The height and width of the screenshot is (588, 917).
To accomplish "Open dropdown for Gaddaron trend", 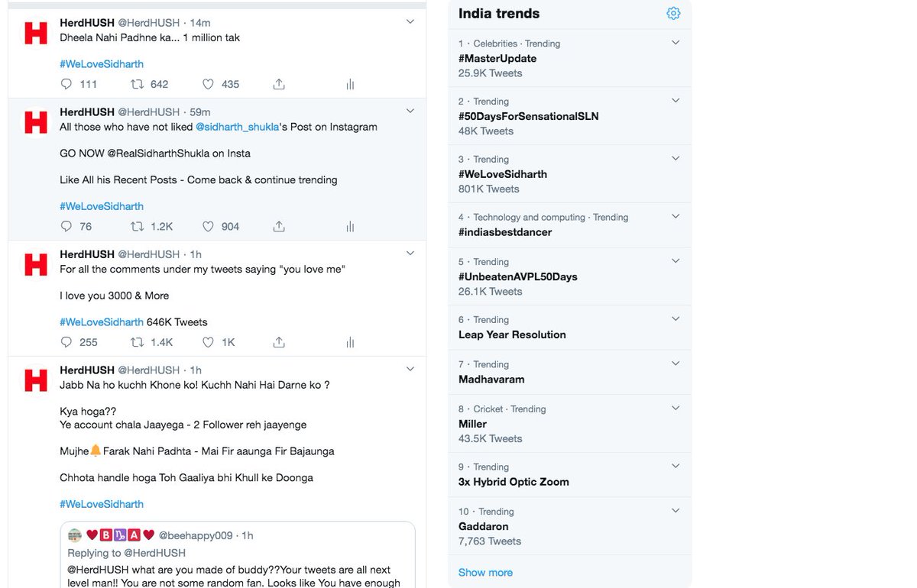I will click(x=676, y=511).
